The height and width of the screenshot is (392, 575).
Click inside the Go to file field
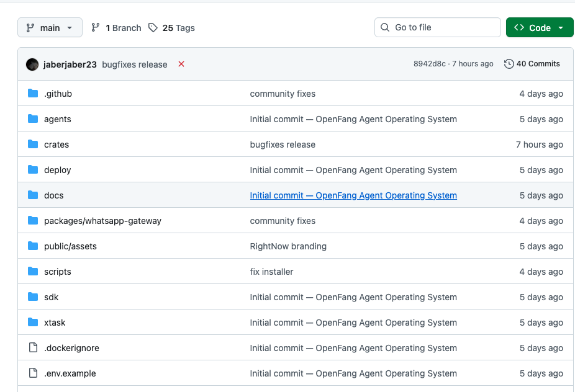(x=435, y=27)
